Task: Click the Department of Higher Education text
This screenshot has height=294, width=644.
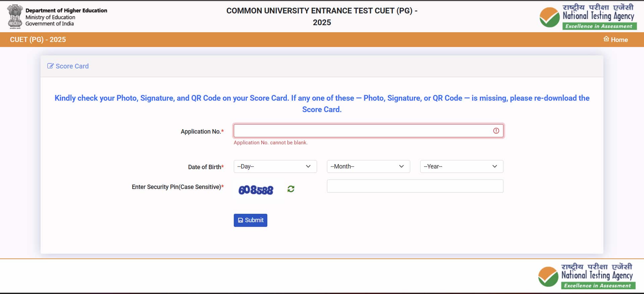Action: point(66,10)
